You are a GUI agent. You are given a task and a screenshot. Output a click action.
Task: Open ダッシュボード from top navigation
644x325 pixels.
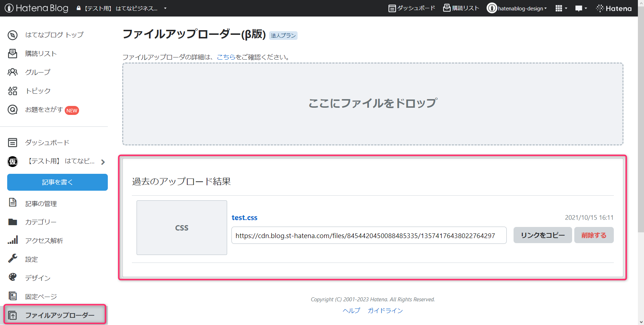(x=416, y=8)
